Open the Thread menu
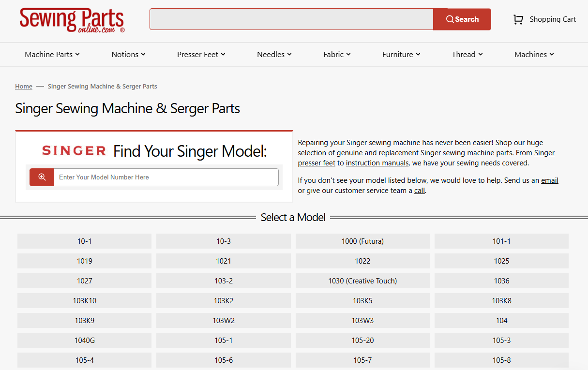This screenshot has height=370, width=588. (467, 55)
